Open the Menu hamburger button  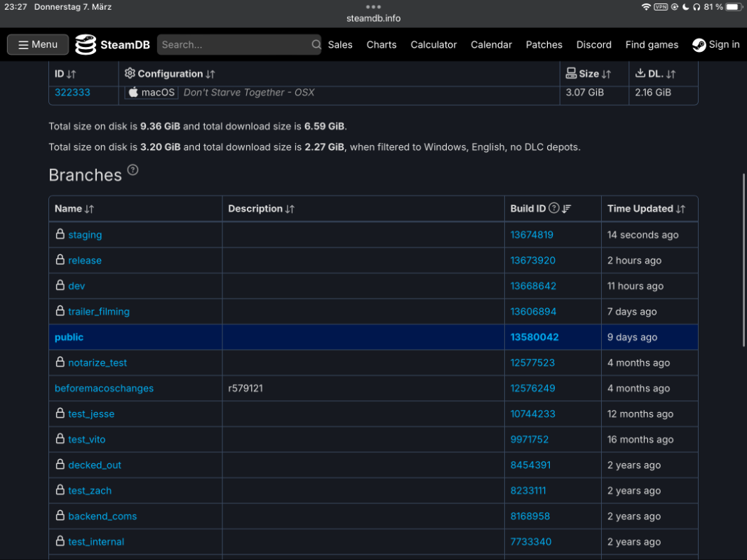point(38,45)
